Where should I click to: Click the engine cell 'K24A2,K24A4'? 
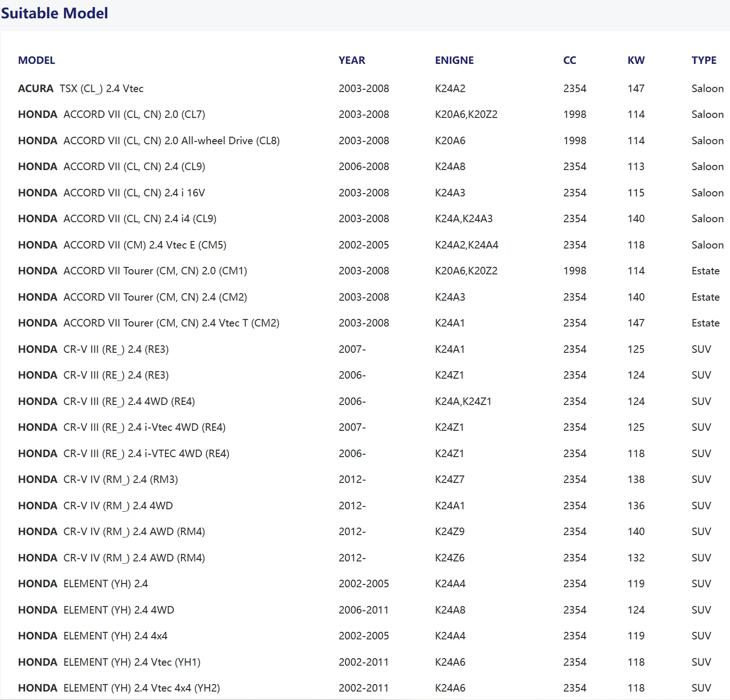tap(466, 245)
